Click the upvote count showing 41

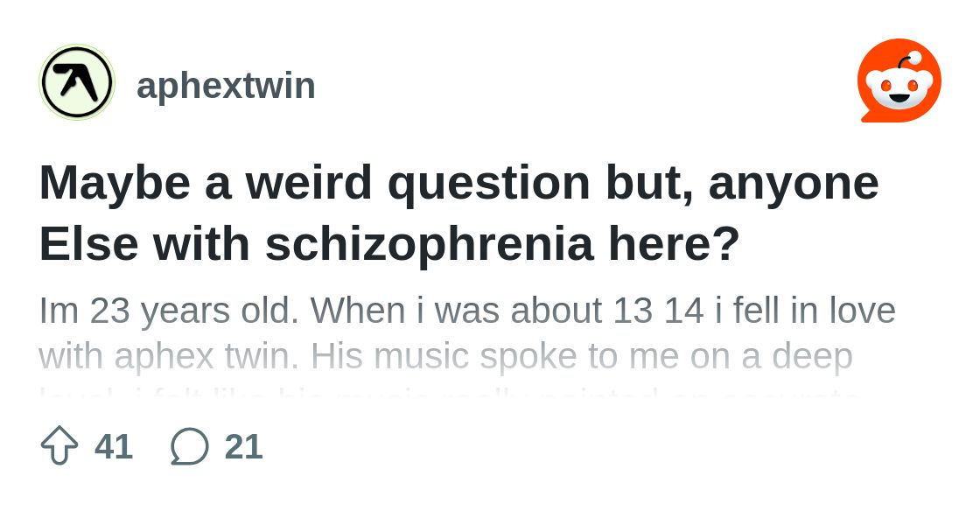click(x=114, y=446)
